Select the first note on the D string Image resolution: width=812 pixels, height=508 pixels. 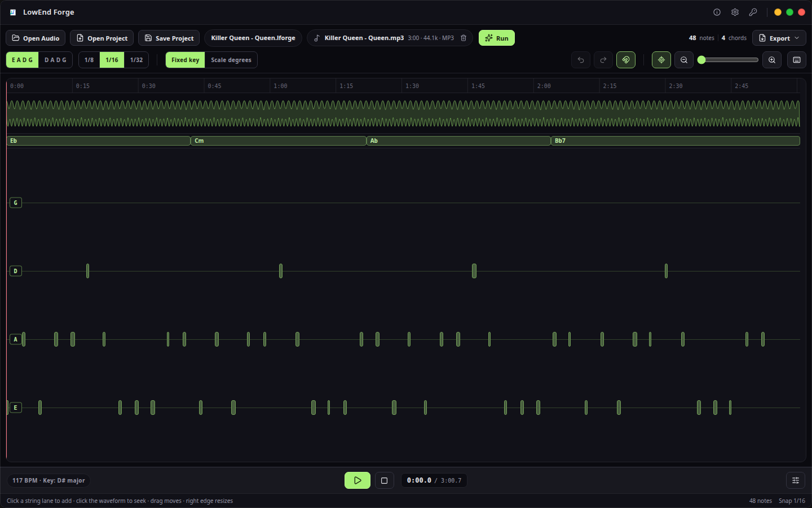click(x=87, y=271)
